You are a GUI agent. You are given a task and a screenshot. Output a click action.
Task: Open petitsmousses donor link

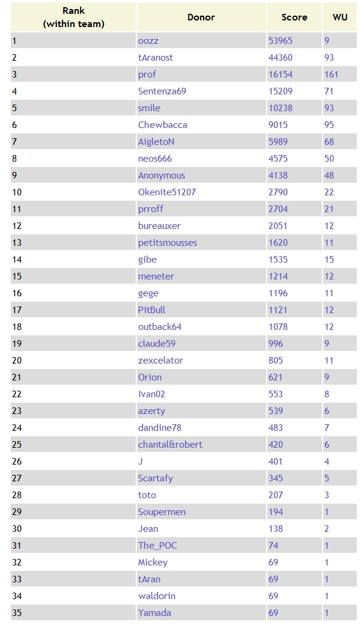click(167, 243)
